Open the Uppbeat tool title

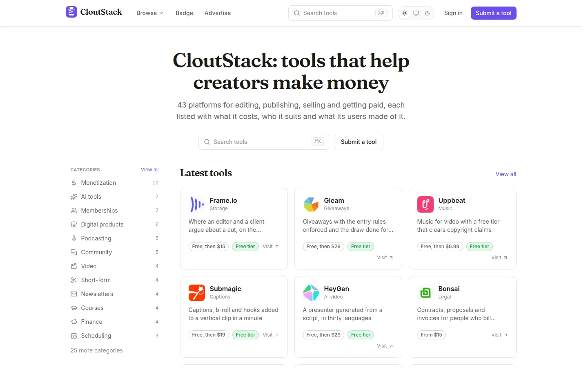pyautogui.click(x=452, y=200)
